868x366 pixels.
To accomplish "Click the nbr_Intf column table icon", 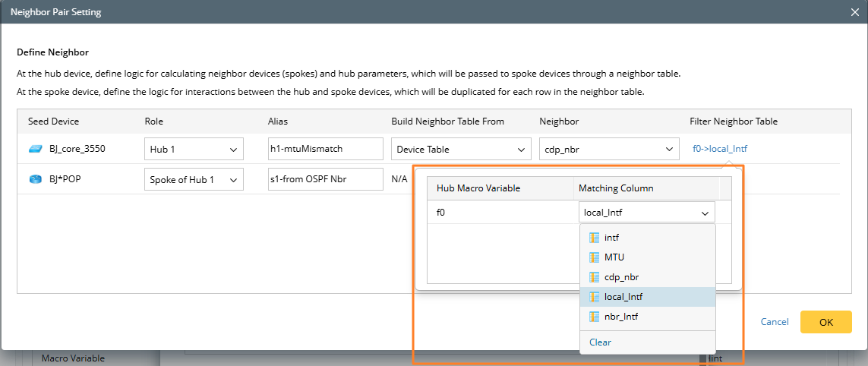I will [x=595, y=317].
